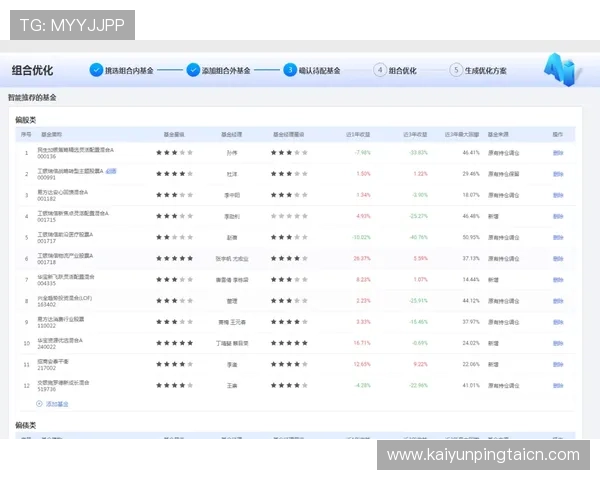Click the 偏股类 section heading
The image size is (600, 480).
[x=26, y=120]
